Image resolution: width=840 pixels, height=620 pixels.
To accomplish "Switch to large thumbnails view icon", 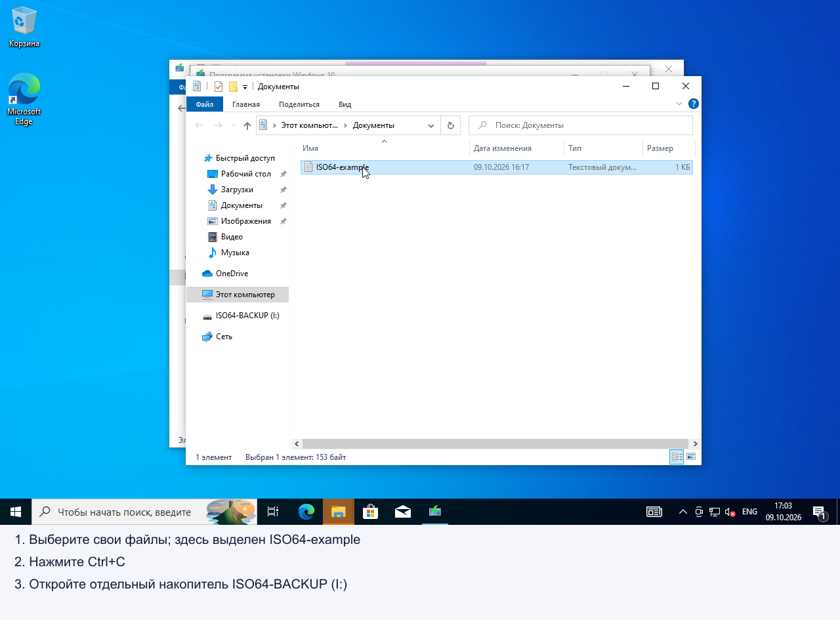I will [690, 457].
